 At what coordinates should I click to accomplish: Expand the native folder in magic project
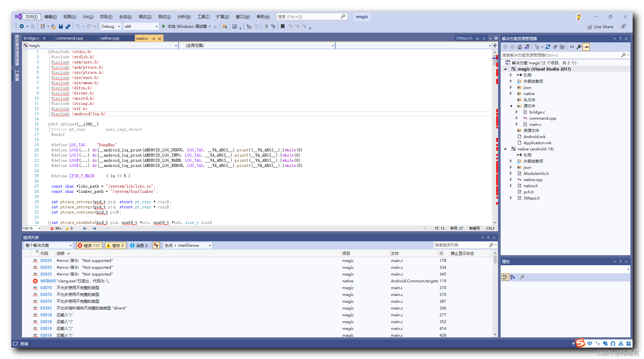(511, 93)
